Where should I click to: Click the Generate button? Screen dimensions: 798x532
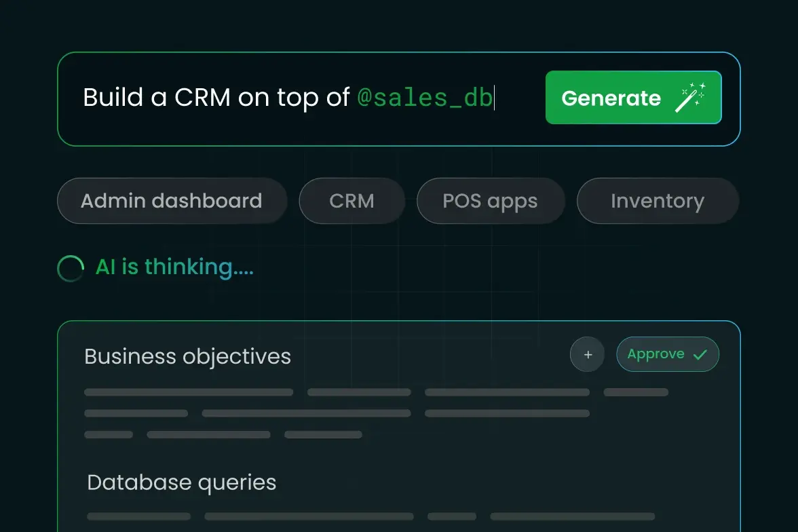pyautogui.click(x=611, y=98)
